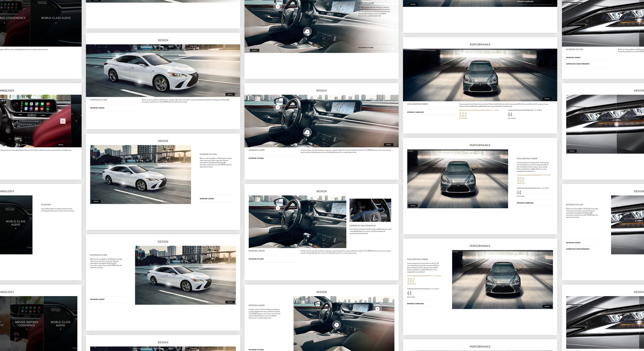Select Dynamic Handling right of left-aligned gray car
Image resolution: width=644 pixels, height=351 pixels.
525,203
